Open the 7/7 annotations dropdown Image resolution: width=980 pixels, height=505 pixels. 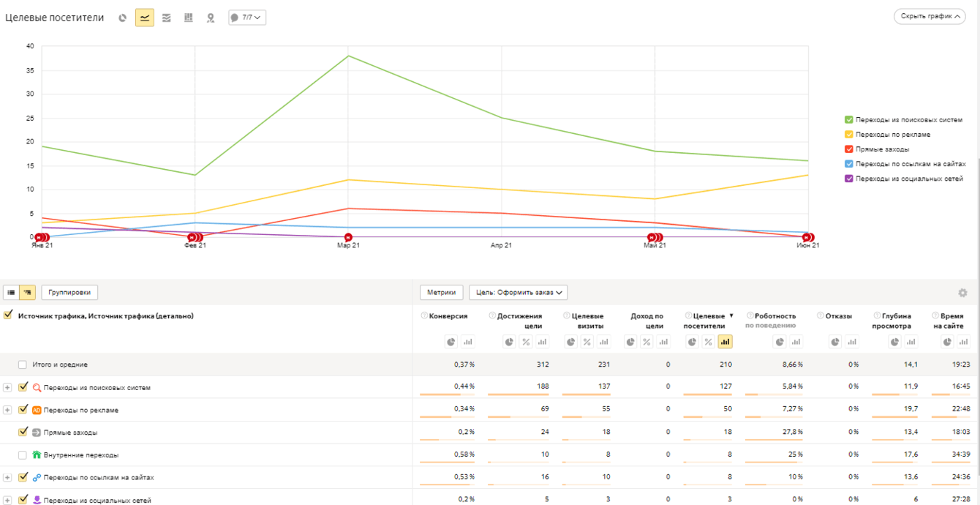coord(247,17)
